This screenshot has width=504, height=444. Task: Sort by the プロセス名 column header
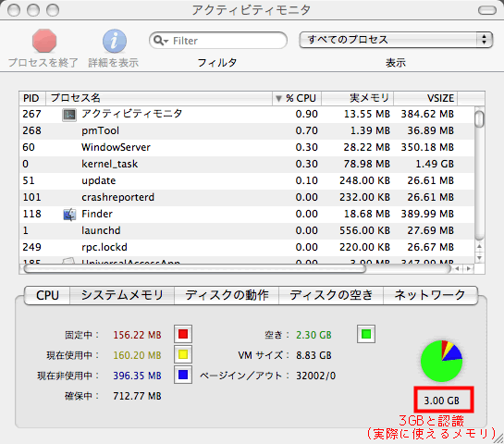[x=159, y=98]
